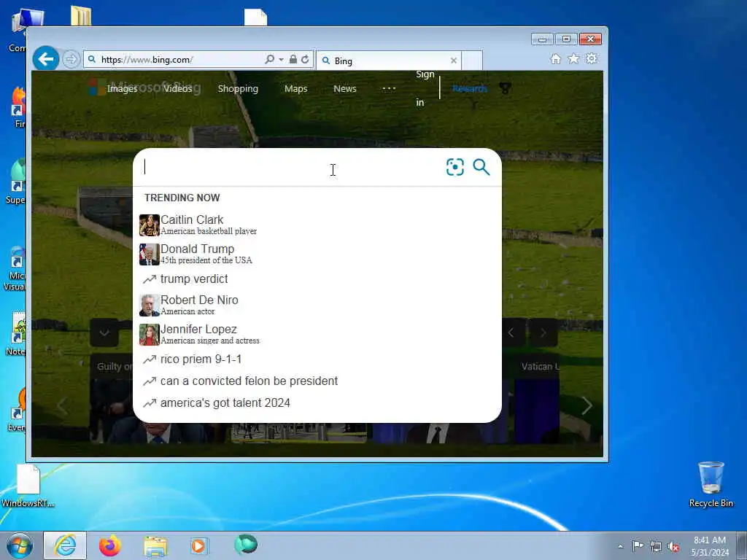Select the 'trump verdict' suggestion
The height and width of the screenshot is (560, 747).
(x=317, y=279)
